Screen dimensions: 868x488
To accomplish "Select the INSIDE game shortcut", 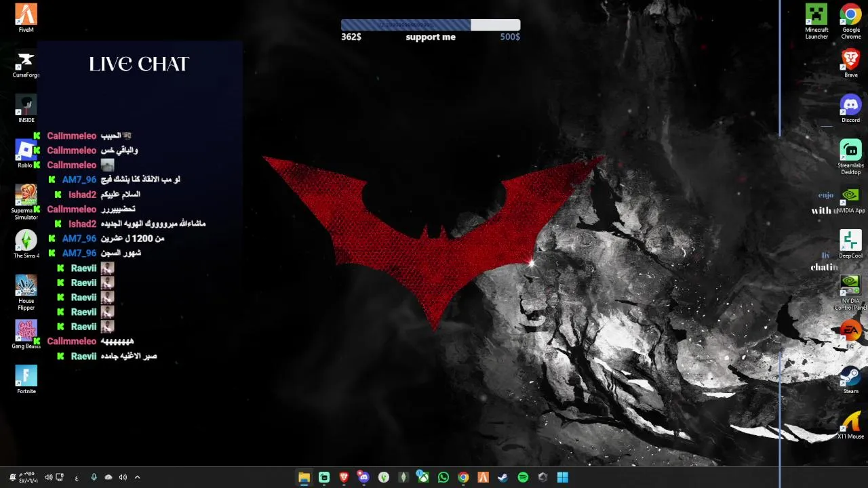I will coord(26,109).
